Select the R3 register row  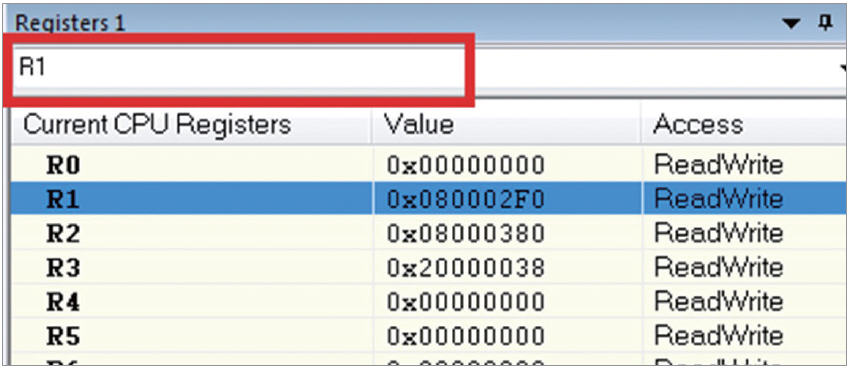coord(430,267)
